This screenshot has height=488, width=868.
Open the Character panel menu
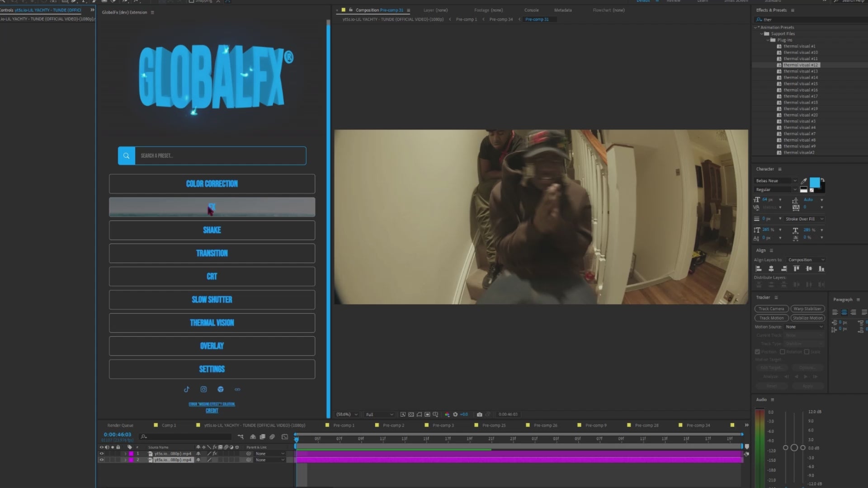779,169
